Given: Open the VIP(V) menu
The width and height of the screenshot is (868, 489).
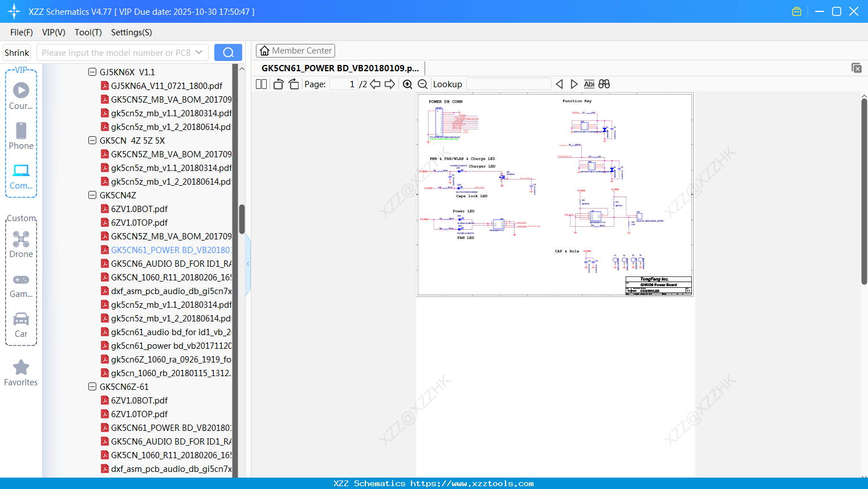Looking at the screenshot, I should click(x=54, y=32).
